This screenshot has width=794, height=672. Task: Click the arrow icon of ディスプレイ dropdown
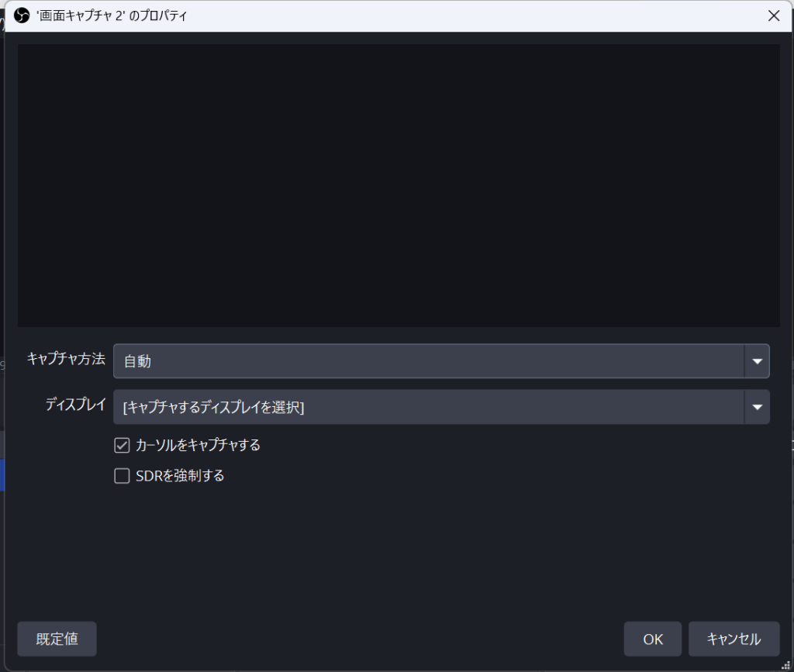click(757, 407)
